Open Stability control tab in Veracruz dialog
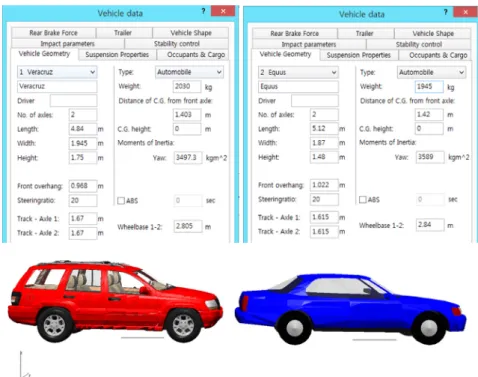The height and width of the screenshot is (377, 478). point(177,44)
